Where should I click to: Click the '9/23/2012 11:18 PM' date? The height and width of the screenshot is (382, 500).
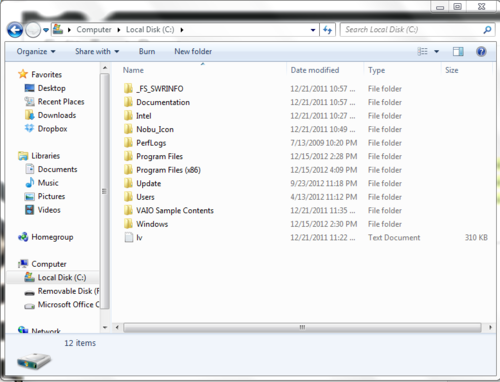coord(324,183)
